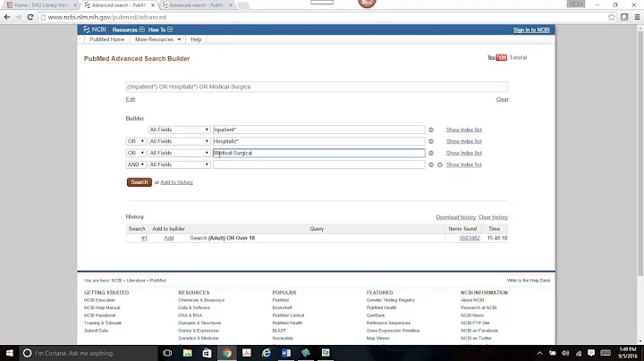
Task: Open Internet Explorer from taskbar
Action: 267,353
